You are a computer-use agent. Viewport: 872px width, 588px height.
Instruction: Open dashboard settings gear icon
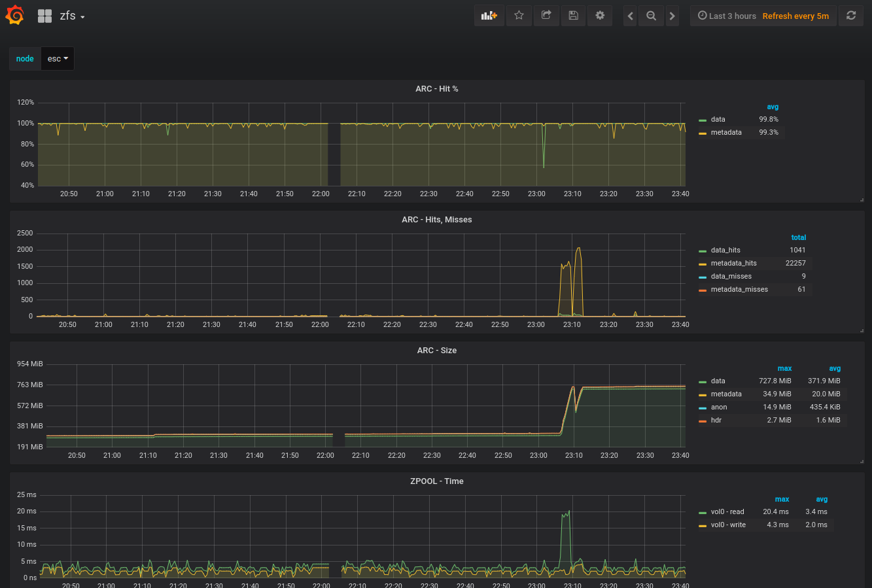click(x=600, y=16)
